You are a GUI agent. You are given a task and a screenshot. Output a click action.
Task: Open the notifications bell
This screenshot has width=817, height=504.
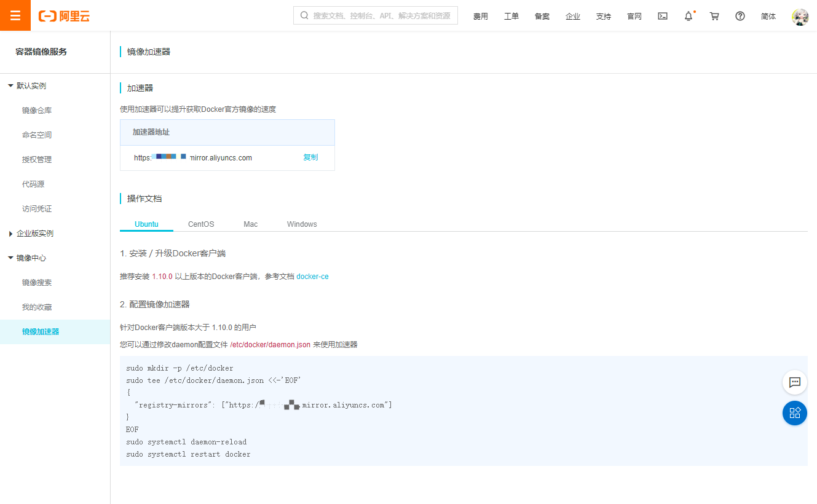pyautogui.click(x=689, y=16)
